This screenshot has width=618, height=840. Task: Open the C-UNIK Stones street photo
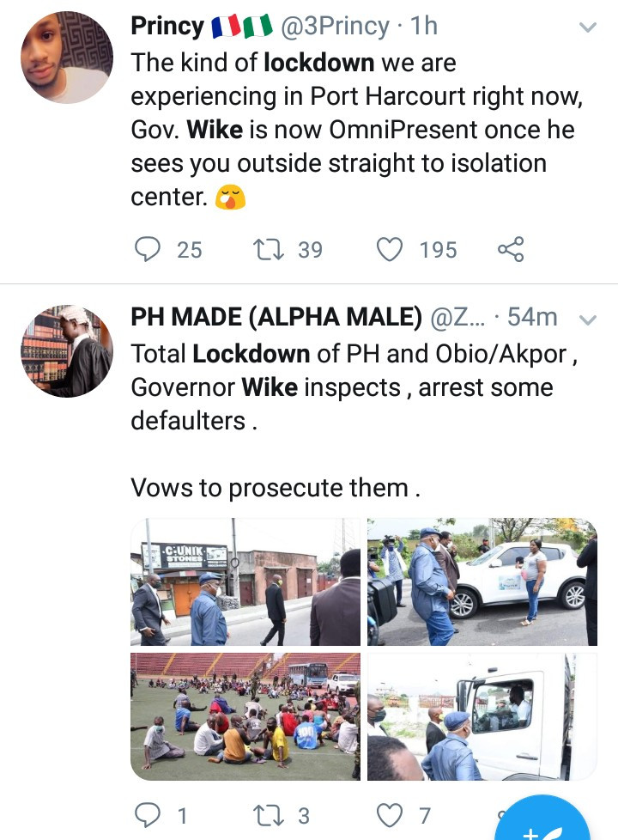coord(245,581)
